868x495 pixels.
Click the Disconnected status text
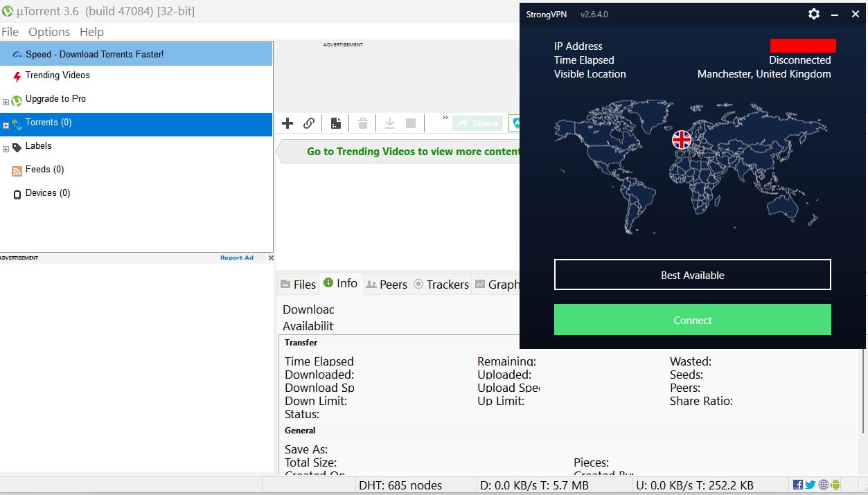coord(800,60)
